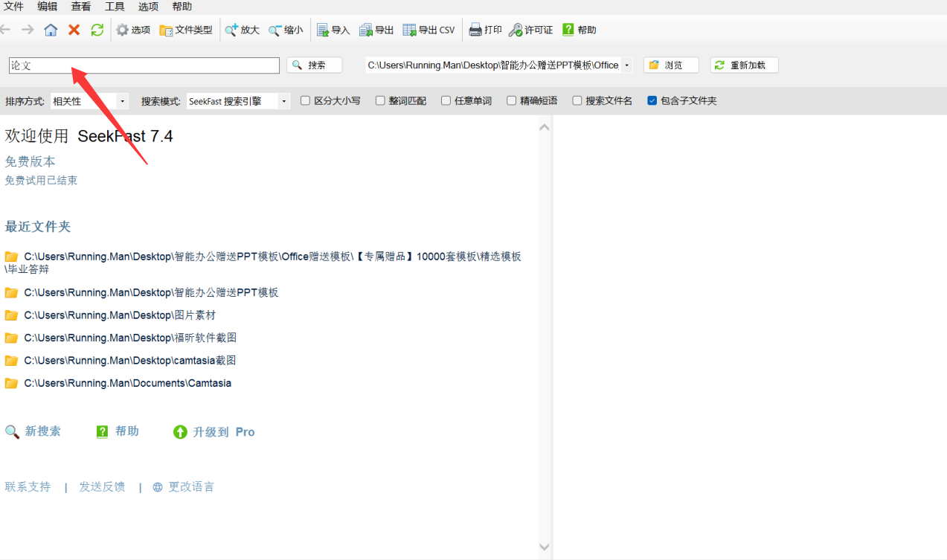Open the 帮助 menu

[x=182, y=7]
